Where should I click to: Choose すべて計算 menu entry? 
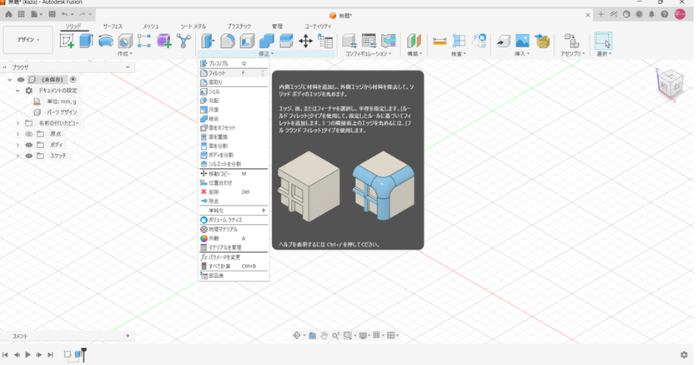pos(234,266)
